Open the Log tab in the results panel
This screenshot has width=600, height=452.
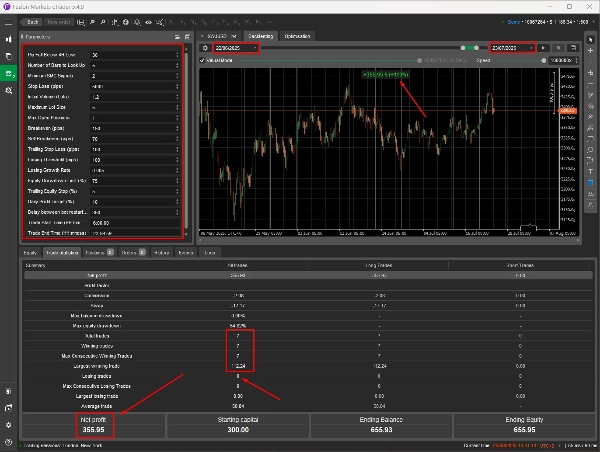point(210,253)
